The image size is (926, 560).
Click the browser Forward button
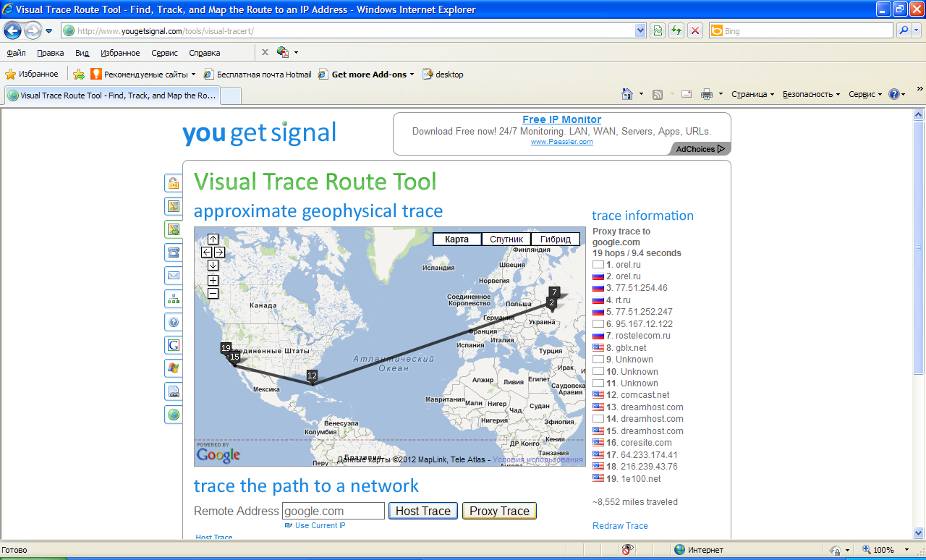33,31
